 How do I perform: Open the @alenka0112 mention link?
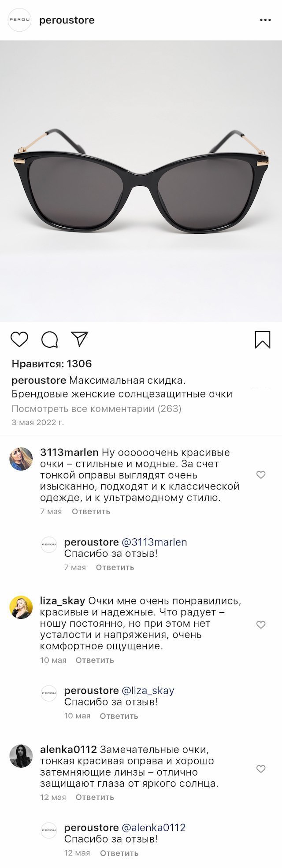tap(153, 828)
